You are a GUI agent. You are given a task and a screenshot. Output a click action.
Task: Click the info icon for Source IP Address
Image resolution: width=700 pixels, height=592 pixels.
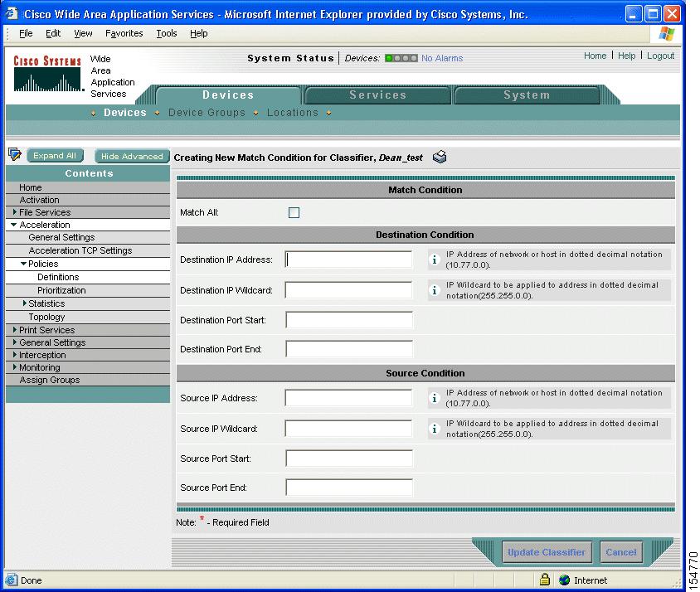point(434,398)
